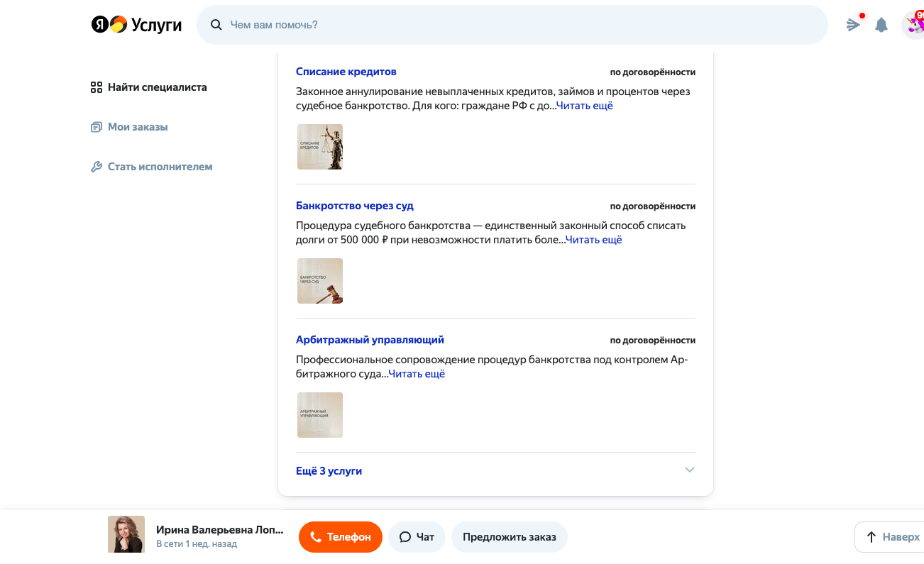Click 'Предложить заказ' button
Viewport: 924px width, 564px height.
[509, 537]
